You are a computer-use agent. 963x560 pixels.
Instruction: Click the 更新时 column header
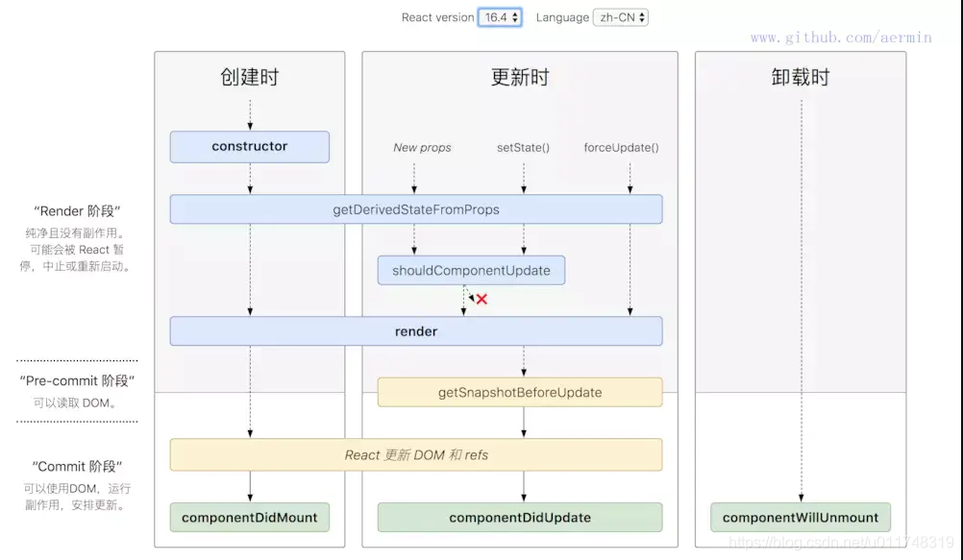click(520, 77)
